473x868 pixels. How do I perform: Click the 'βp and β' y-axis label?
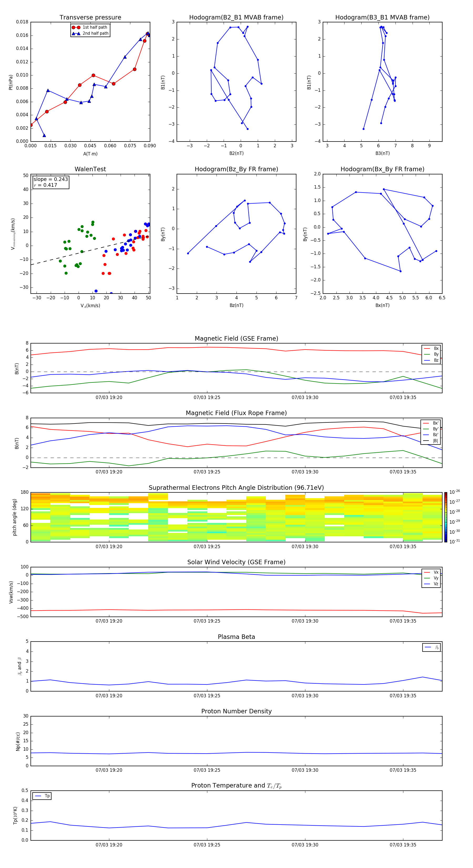[x=19, y=666]
